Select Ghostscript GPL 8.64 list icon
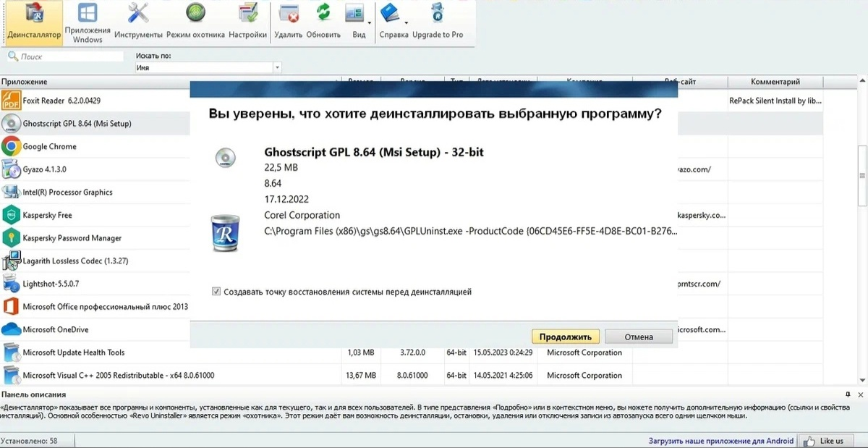The image size is (868, 448). pos(11,124)
